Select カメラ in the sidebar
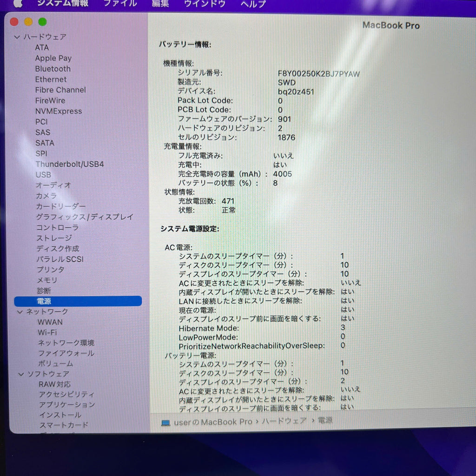 (x=46, y=196)
